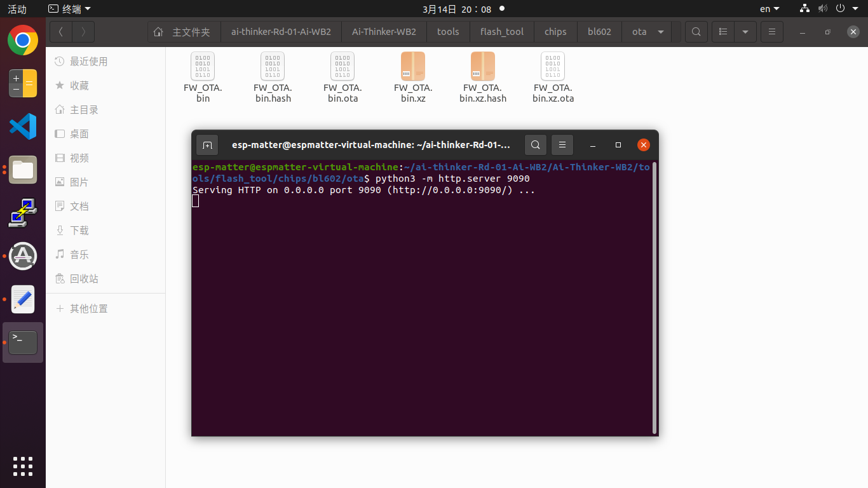Open 其他位置 in sidebar
Image resolution: width=868 pixels, height=488 pixels.
click(x=105, y=309)
